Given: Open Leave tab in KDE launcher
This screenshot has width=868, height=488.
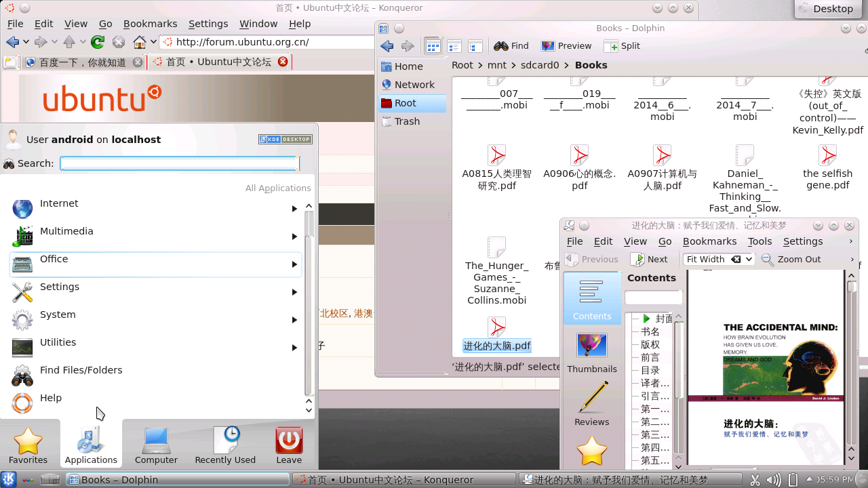Looking at the screenshot, I should tap(289, 445).
